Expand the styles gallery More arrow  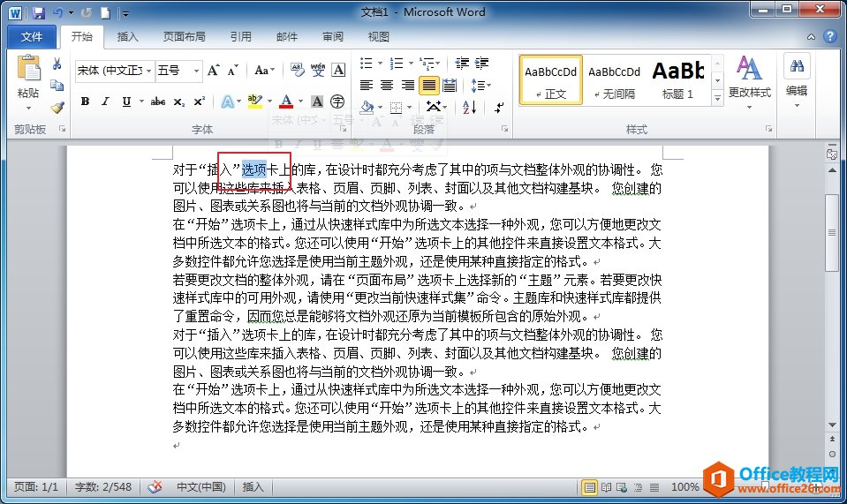[x=717, y=98]
